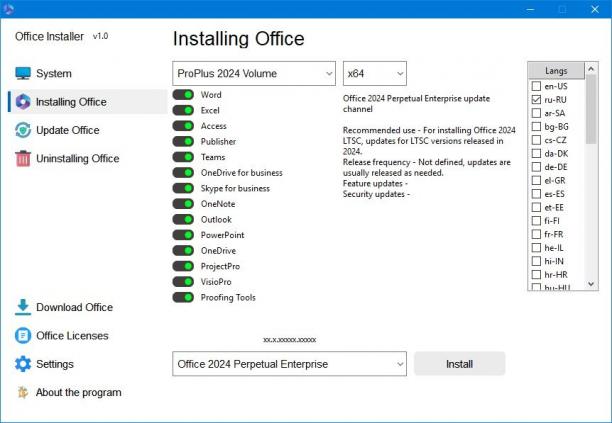Check the he-IL language box
Image resolution: width=612 pixels, height=423 pixels.
point(537,248)
